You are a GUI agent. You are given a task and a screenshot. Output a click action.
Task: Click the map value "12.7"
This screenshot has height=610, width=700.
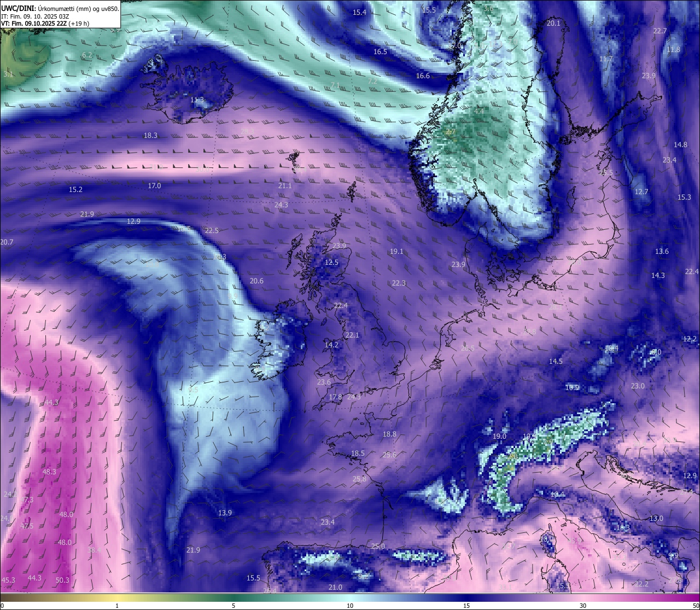point(641,191)
